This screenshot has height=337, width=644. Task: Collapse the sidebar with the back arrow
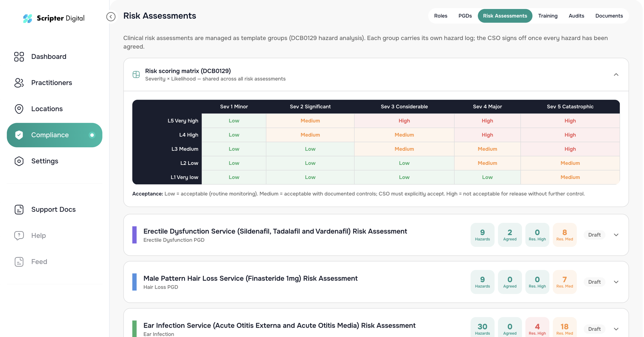(x=111, y=16)
